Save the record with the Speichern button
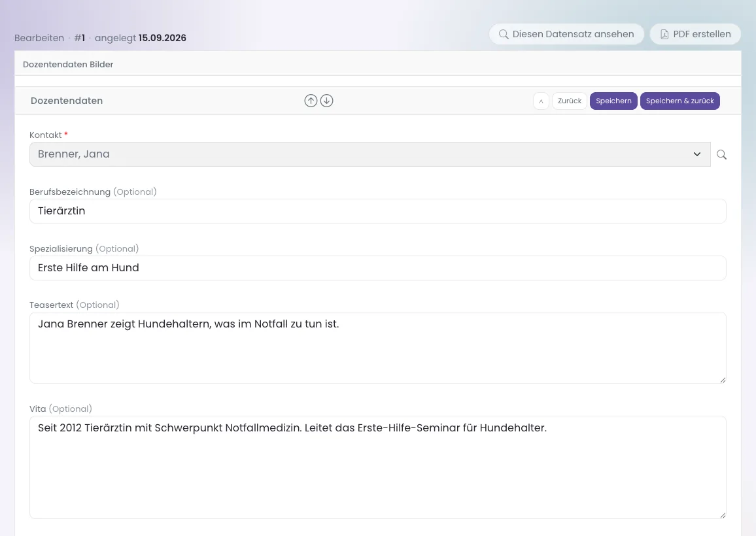Viewport: 756px width, 536px height. [613, 101]
